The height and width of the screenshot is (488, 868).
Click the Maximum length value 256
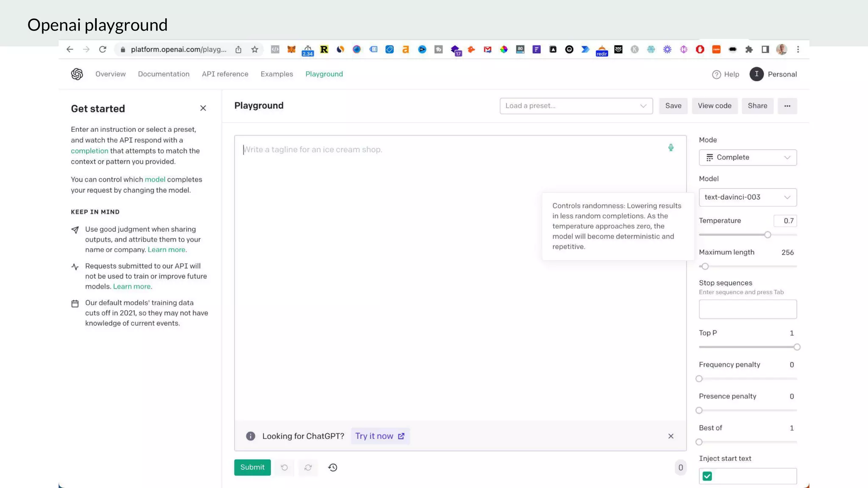click(x=787, y=252)
